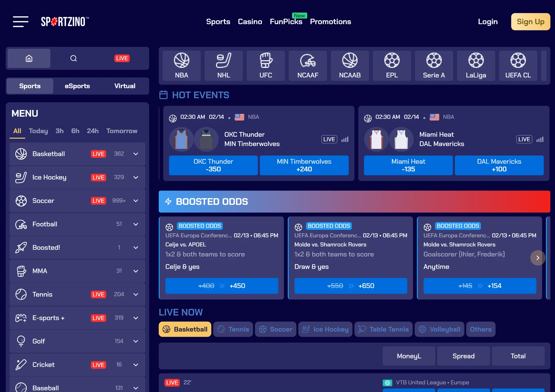Open FunPicks in top navigation
The width and height of the screenshot is (555, 392).
(x=286, y=22)
